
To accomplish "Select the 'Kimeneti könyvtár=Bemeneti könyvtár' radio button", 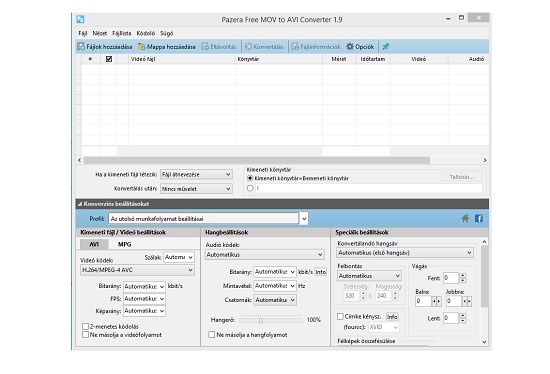I will [250, 178].
